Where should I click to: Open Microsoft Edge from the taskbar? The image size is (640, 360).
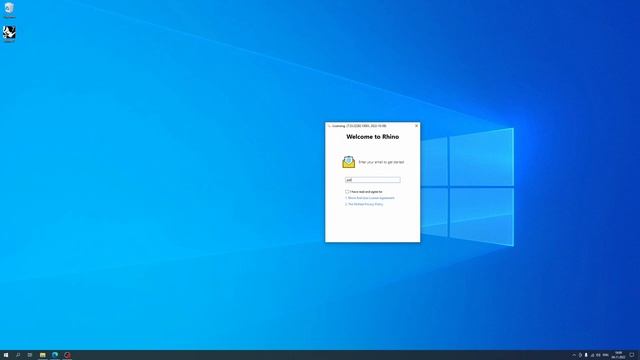(55, 355)
